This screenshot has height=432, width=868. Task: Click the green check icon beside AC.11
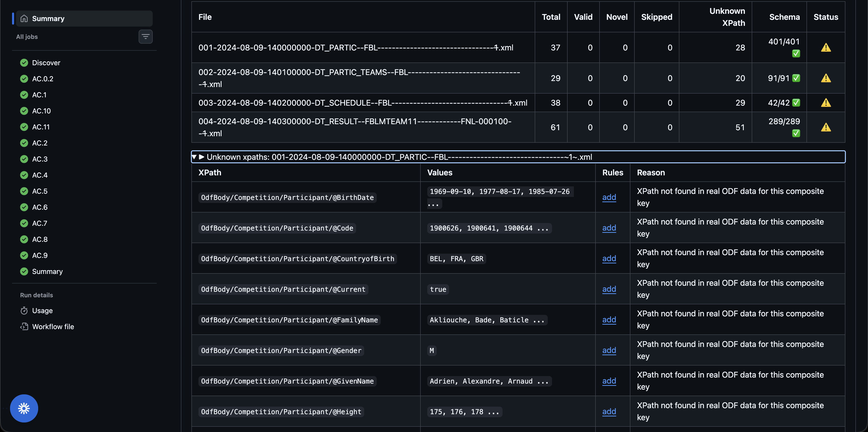pyautogui.click(x=24, y=127)
